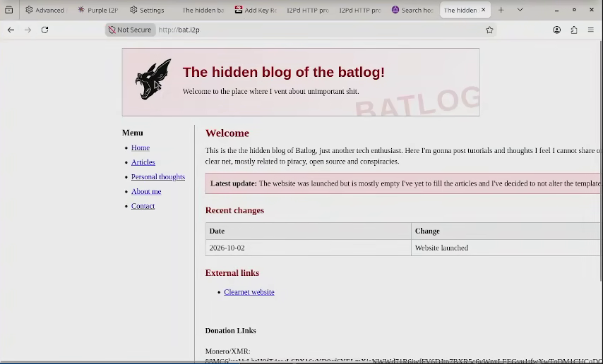The image size is (603, 364).
Task: Close the active 'The hidden' tab
Action: tap(484, 10)
